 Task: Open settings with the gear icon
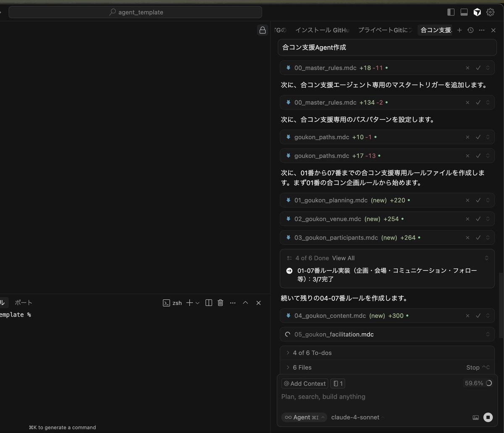[490, 12]
